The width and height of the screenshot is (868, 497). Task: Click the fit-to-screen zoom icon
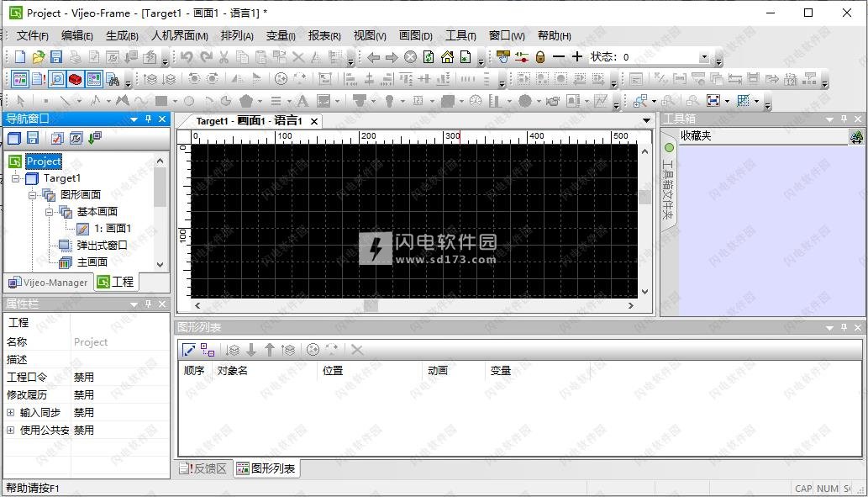pos(713,101)
